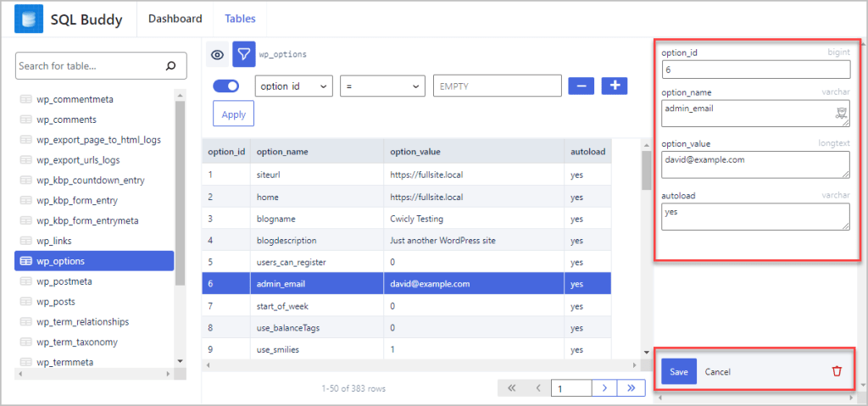Toggle column visibility with the eye icon
This screenshot has width=868, height=406.
pos(217,54)
